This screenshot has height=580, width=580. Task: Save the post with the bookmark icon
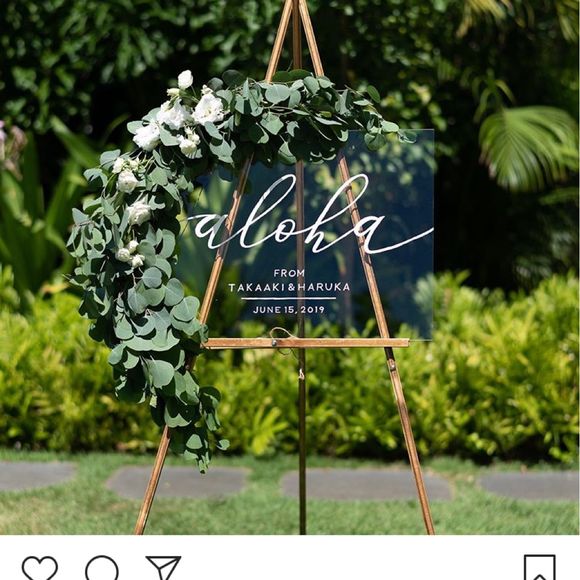click(x=540, y=567)
